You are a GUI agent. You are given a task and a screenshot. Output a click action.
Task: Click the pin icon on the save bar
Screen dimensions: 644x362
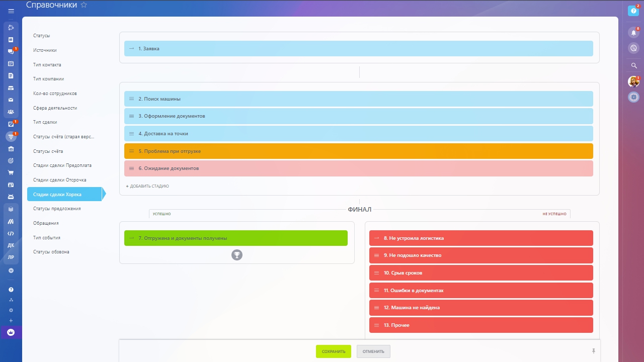(594, 351)
